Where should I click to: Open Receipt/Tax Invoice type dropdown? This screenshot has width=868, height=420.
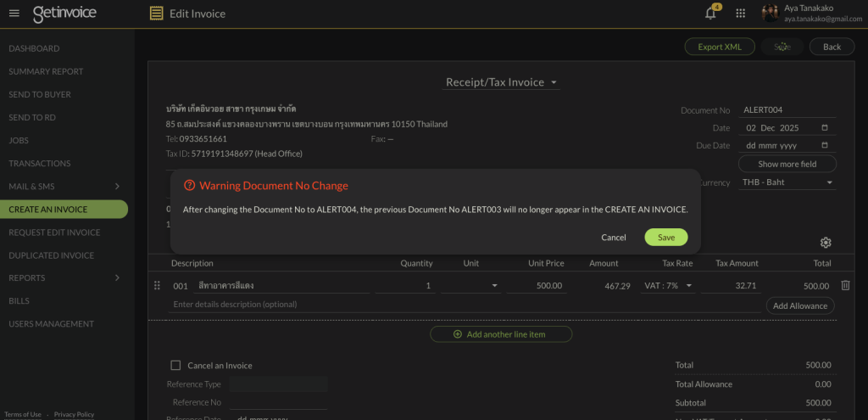tap(502, 82)
